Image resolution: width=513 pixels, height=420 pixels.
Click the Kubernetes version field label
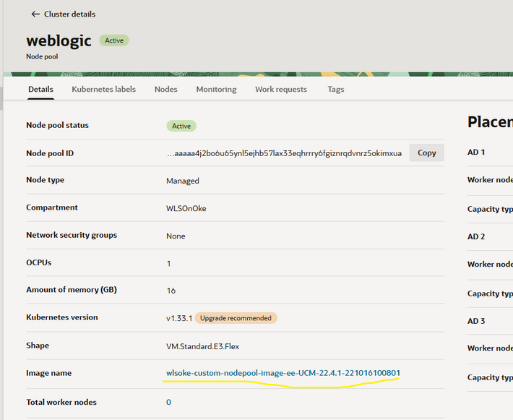[x=62, y=317]
